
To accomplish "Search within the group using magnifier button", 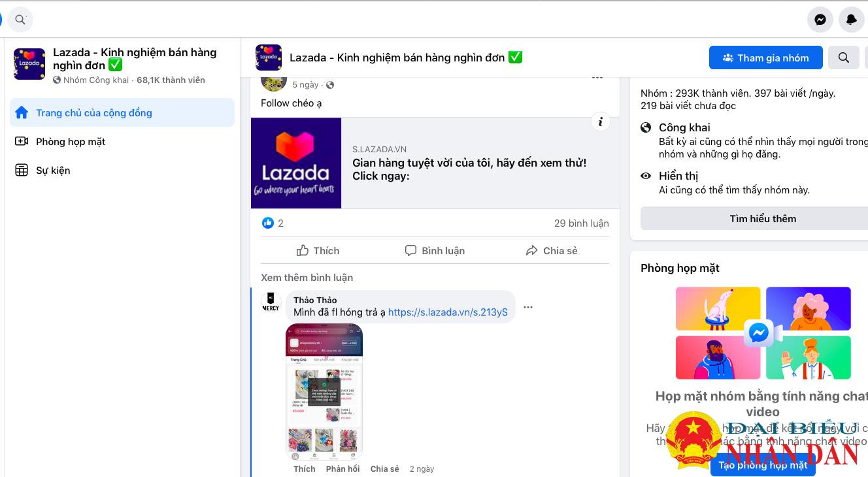I will pyautogui.click(x=844, y=58).
